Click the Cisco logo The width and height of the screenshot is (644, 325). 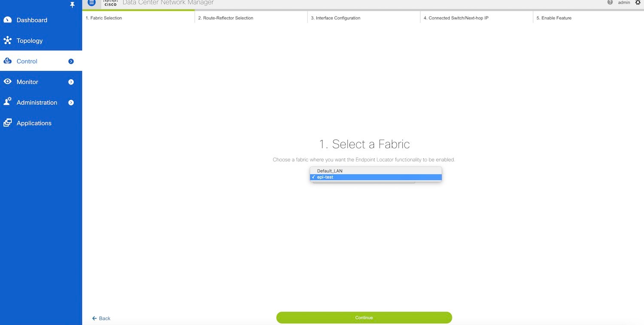coord(110,3)
